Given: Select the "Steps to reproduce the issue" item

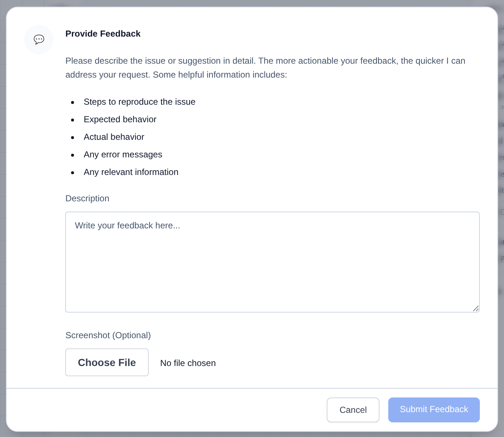Looking at the screenshot, I should (140, 102).
